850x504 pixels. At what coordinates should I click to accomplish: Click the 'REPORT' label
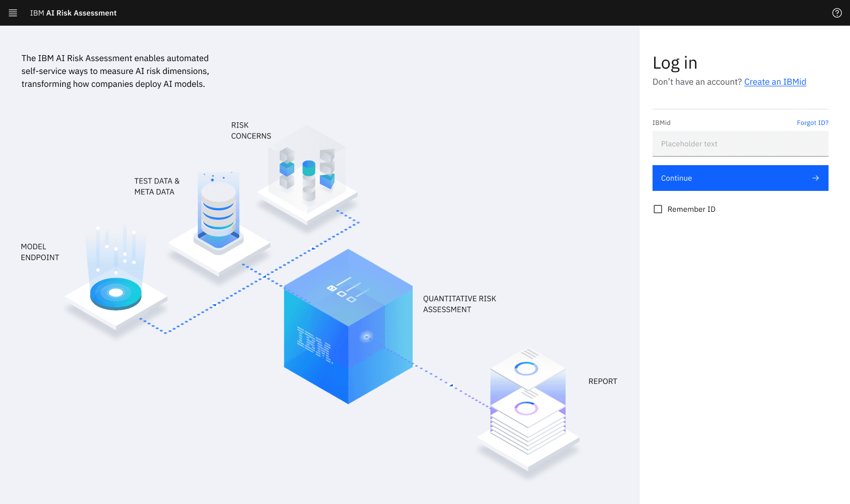(603, 381)
